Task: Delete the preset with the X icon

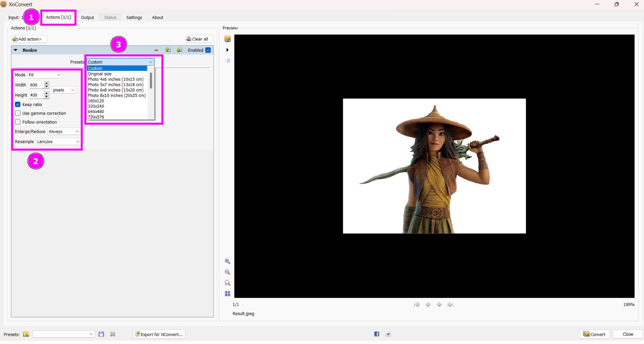Action: (112, 334)
